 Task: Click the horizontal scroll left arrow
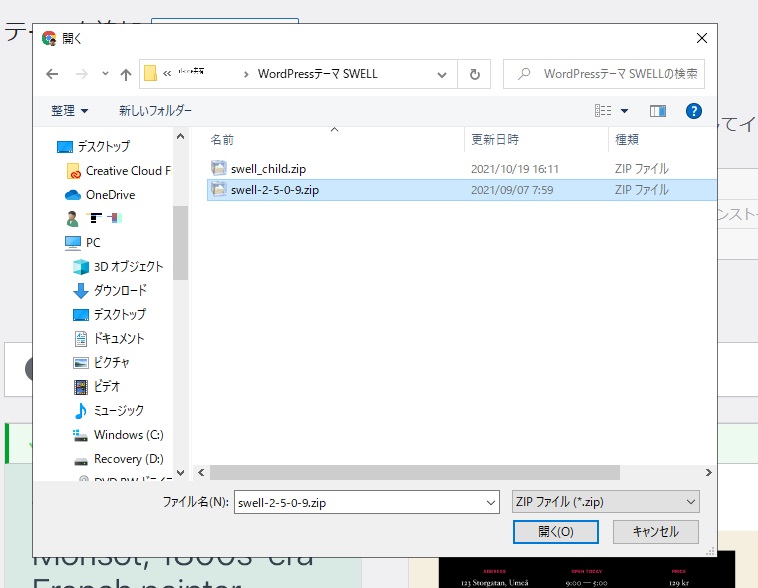coord(201,472)
